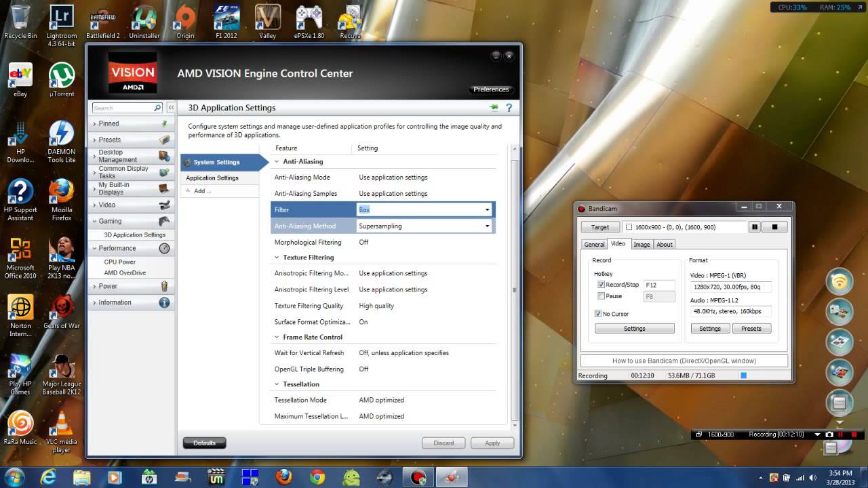
Task: Click Settings button under Record hotkeys
Action: (x=635, y=329)
